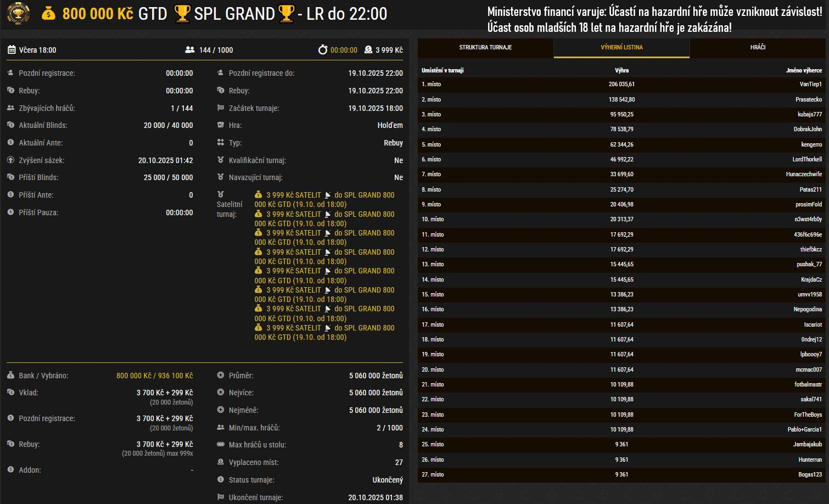Switch to the Hráči tab
829x504 pixels.
(x=758, y=48)
